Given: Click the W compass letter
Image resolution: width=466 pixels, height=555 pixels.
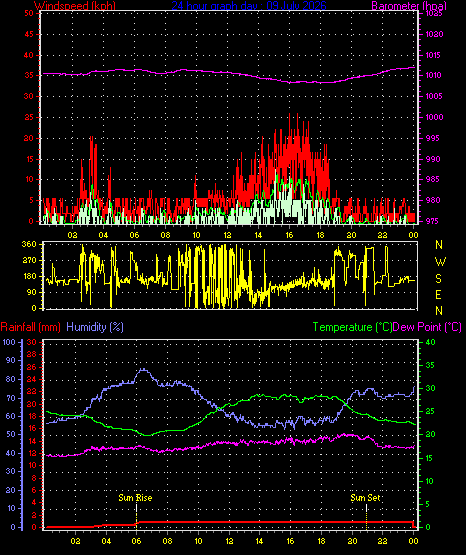Looking at the screenshot, I should tap(440, 262).
